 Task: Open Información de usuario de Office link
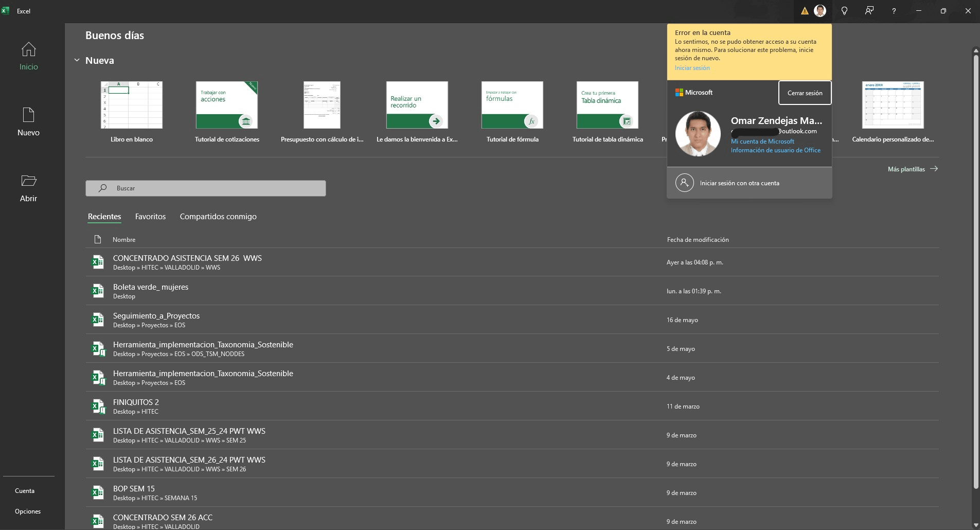[776, 150]
